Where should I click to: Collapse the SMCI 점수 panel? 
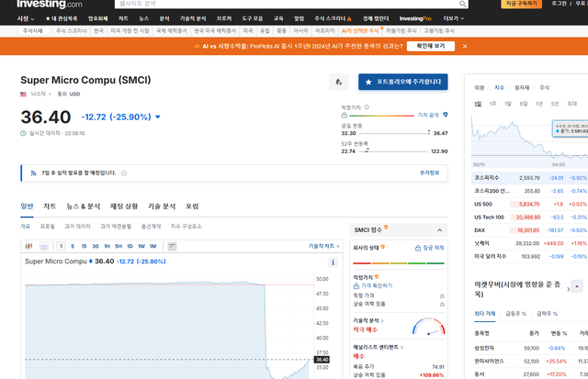click(x=439, y=229)
